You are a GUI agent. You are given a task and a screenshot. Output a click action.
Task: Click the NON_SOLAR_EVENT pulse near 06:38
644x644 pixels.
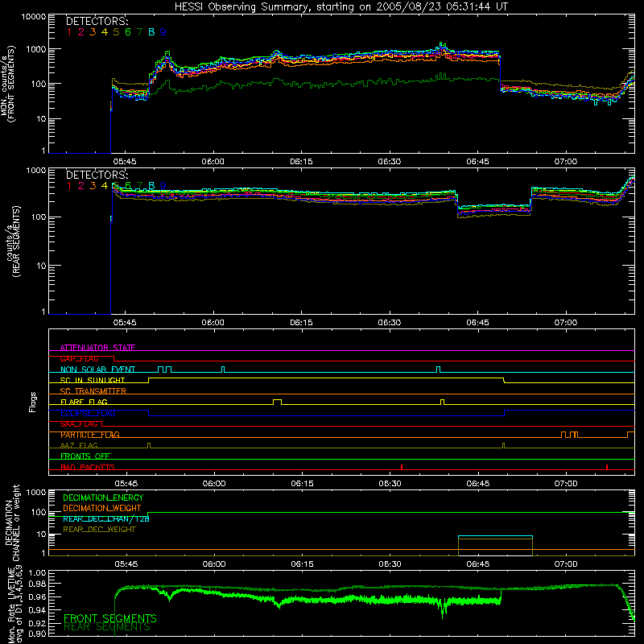(438, 369)
